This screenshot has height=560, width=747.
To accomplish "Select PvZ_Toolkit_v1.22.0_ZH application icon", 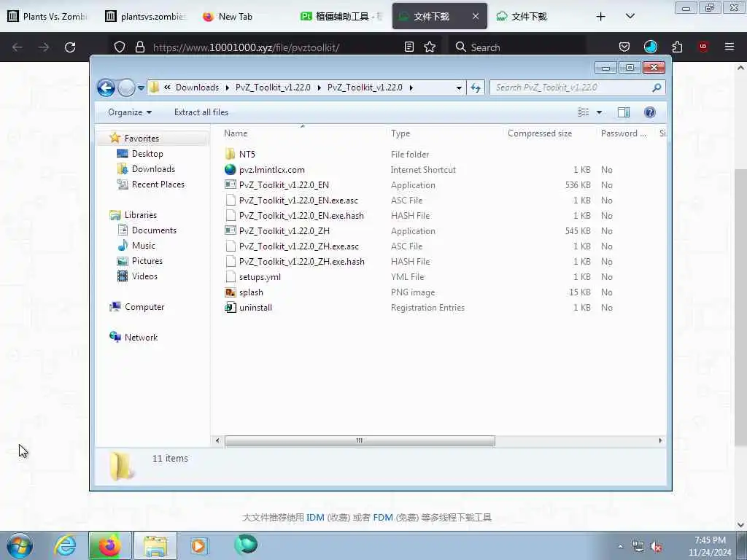I will [230, 231].
